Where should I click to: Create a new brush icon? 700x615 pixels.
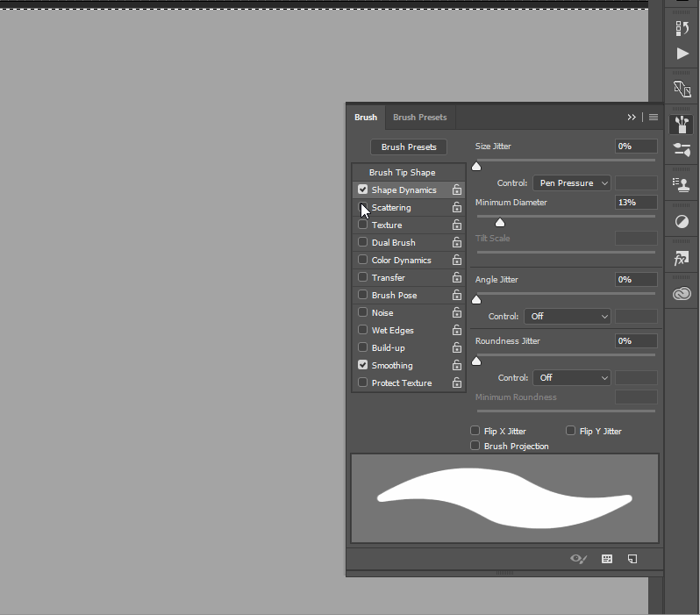pyautogui.click(x=632, y=559)
